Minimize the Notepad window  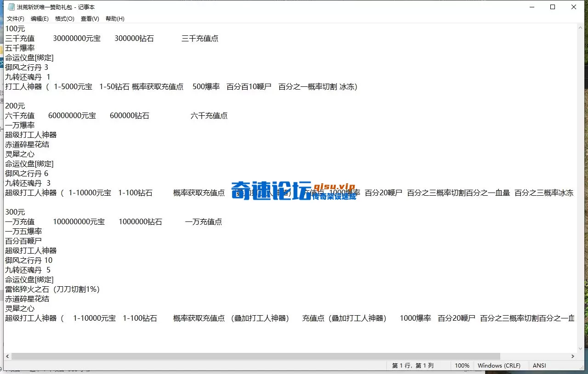[x=531, y=7]
